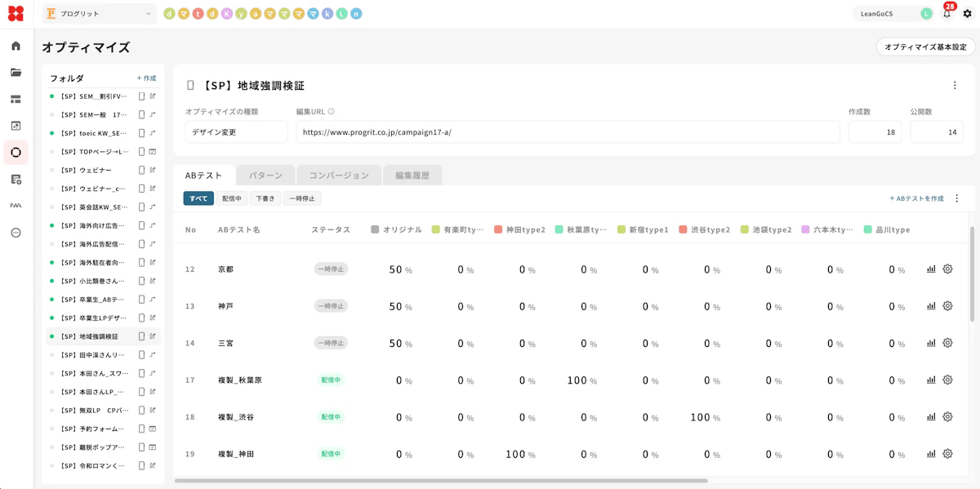Screen dimensions: 980x489
Task: Open the home icon in left sidebar
Action: [16, 46]
